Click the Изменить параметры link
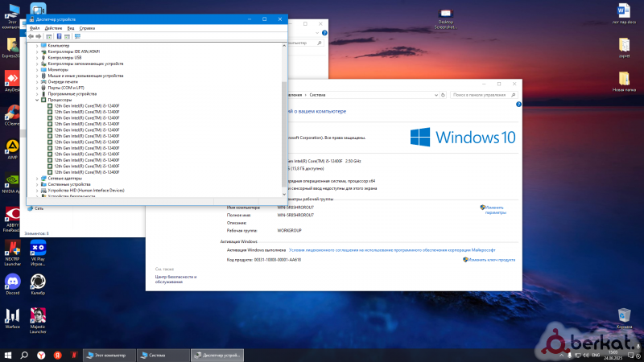The width and height of the screenshot is (644, 362). click(x=497, y=210)
